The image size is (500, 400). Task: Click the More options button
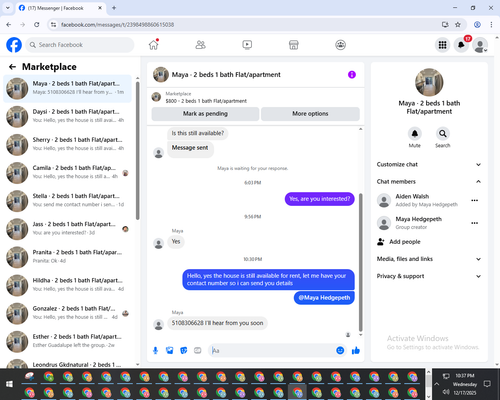pos(310,114)
